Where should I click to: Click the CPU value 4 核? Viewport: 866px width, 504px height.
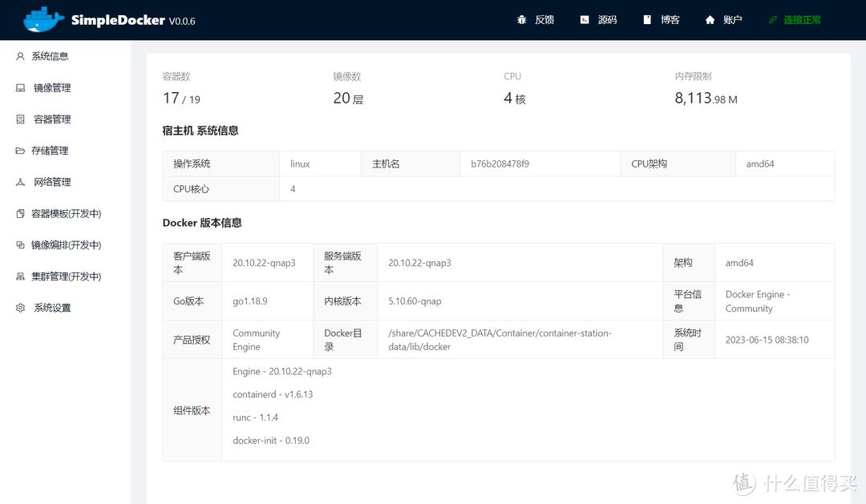(515, 99)
